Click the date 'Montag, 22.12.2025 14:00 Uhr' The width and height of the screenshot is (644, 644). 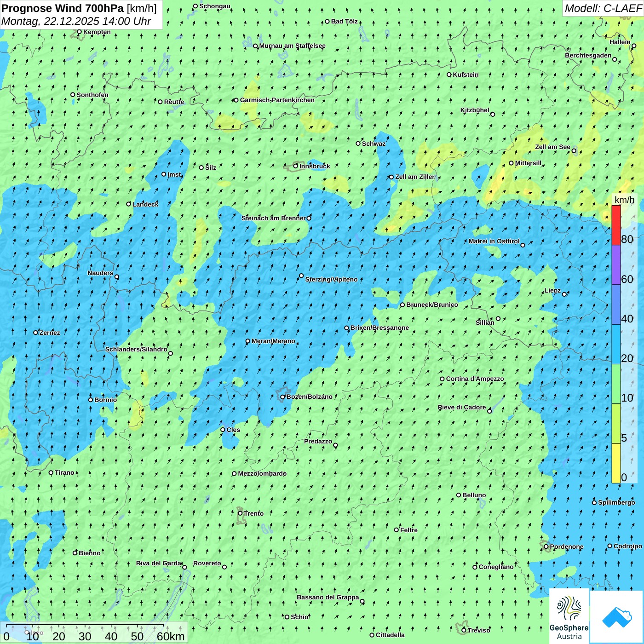[76, 21]
